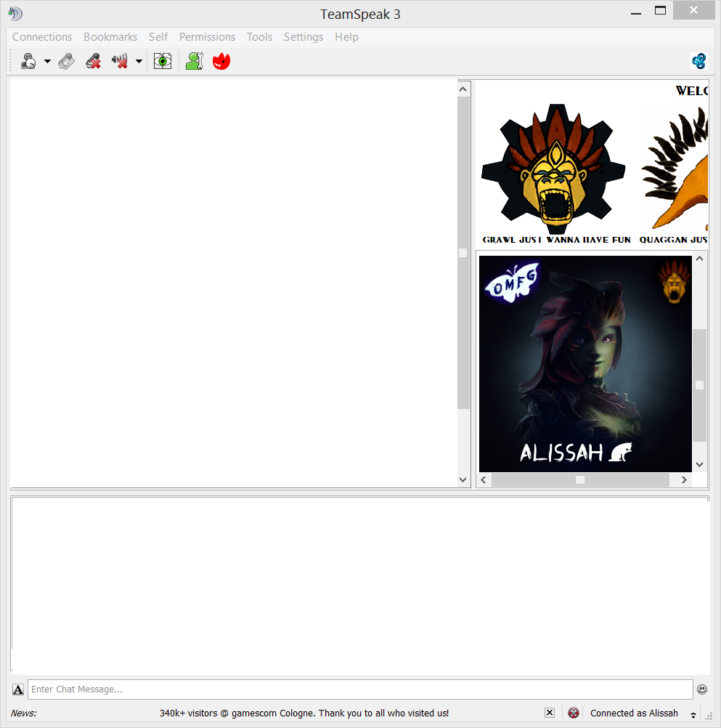Click the gamescom Cologne news text
The width and height of the screenshot is (721, 728).
pos(304,713)
